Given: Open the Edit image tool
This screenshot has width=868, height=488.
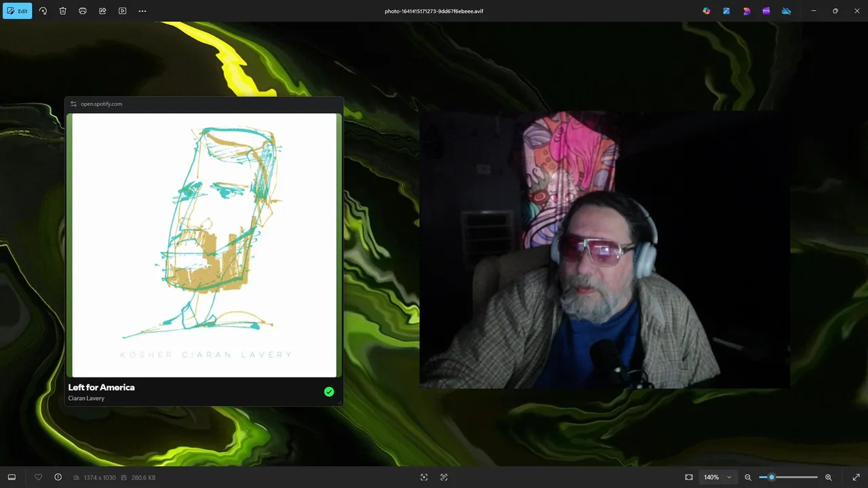Looking at the screenshot, I should tap(18, 11).
